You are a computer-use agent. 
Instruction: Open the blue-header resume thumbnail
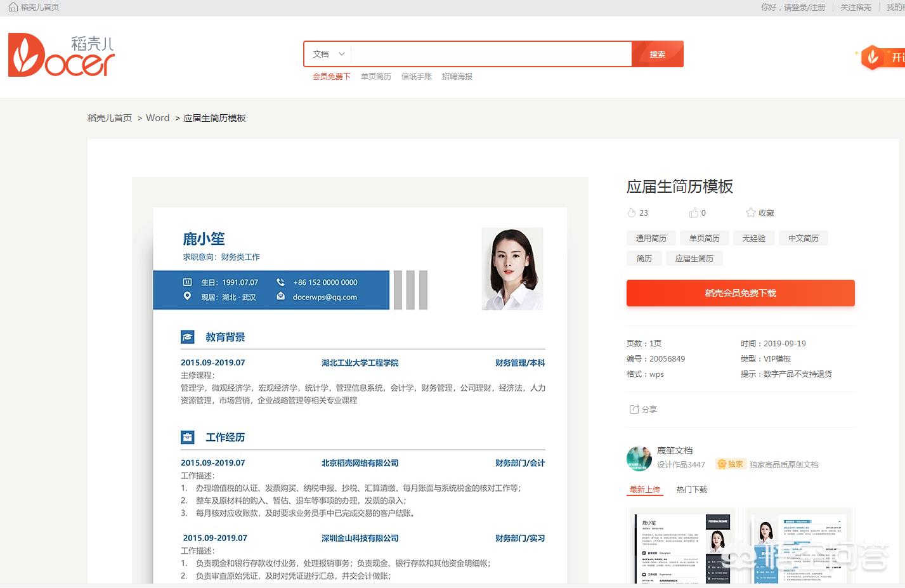(800, 546)
